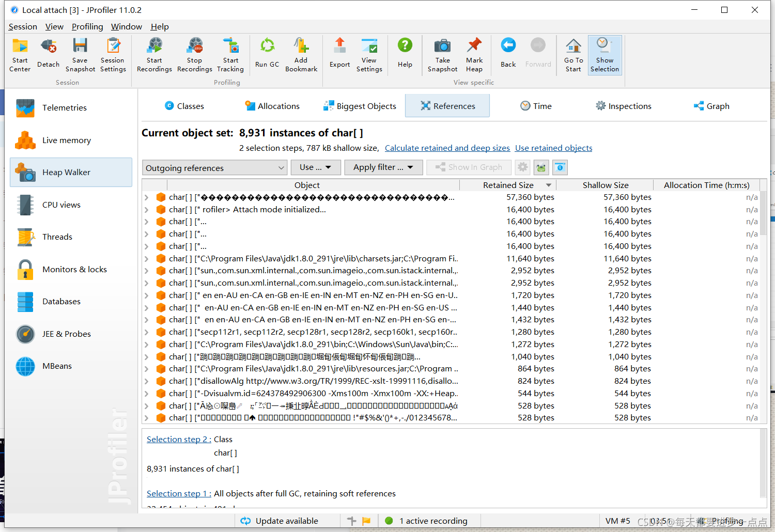Open Outgoing references dropdown
Image resolution: width=775 pixels, height=532 pixels.
point(214,167)
